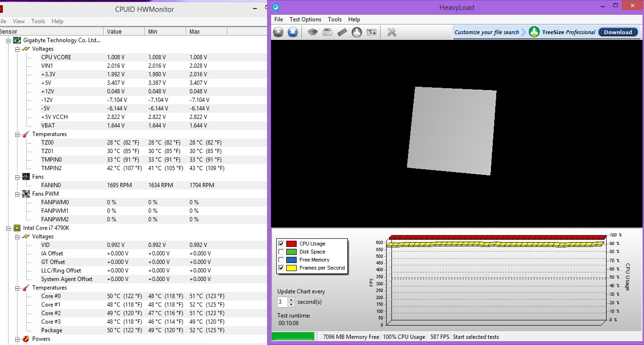Collapse the Intel Core i7 4790K node
The image size is (644, 345).
pyautogui.click(x=8, y=228)
